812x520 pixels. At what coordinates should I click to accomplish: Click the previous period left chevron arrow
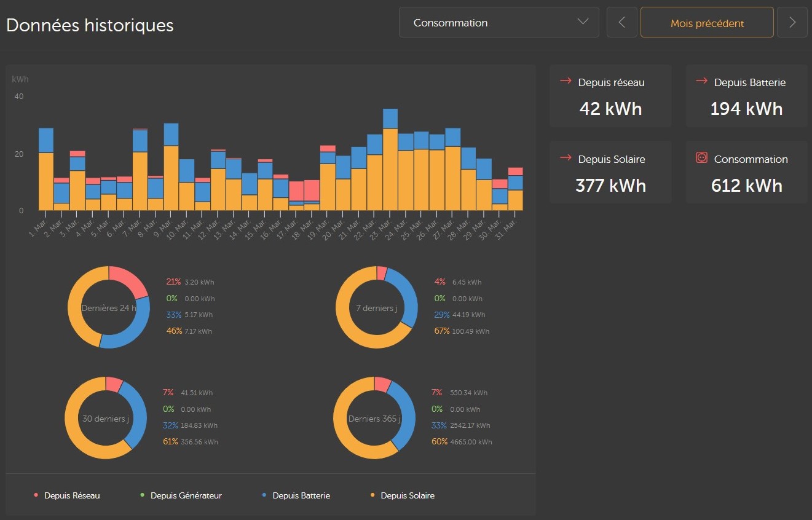tap(621, 23)
